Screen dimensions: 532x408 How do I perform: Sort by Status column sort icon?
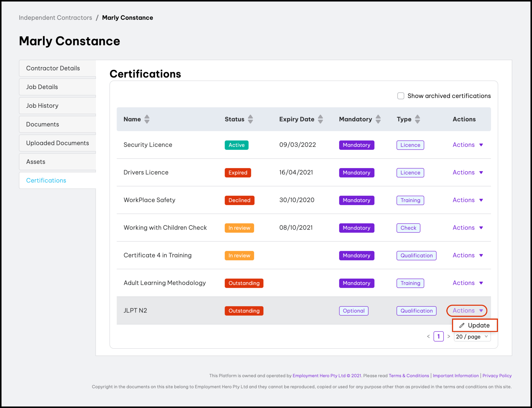pos(250,119)
